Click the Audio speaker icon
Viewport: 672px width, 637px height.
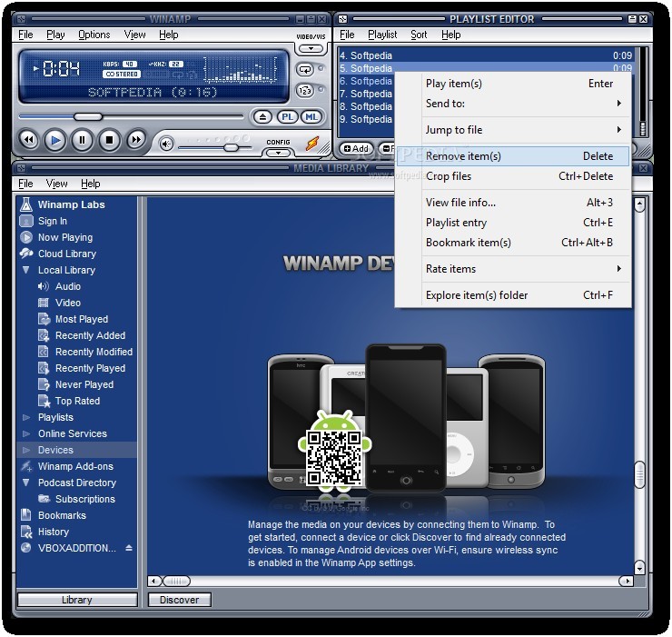[x=44, y=286]
